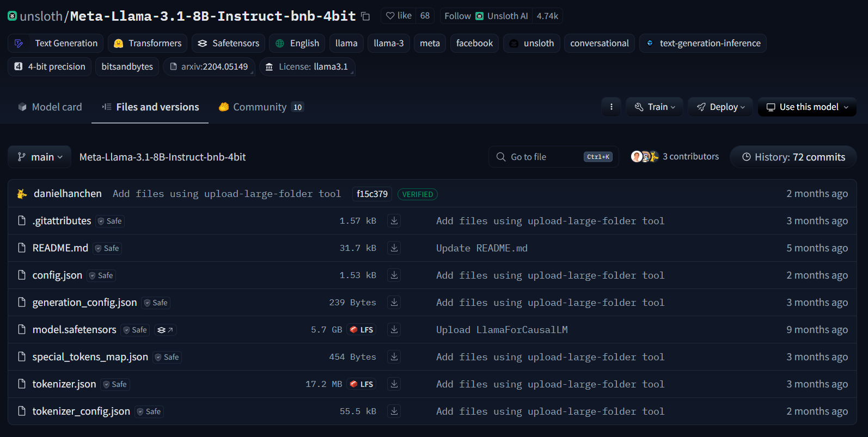Image resolution: width=868 pixels, height=437 pixels.
Task: Open commit hash f15c379
Action: click(372, 194)
